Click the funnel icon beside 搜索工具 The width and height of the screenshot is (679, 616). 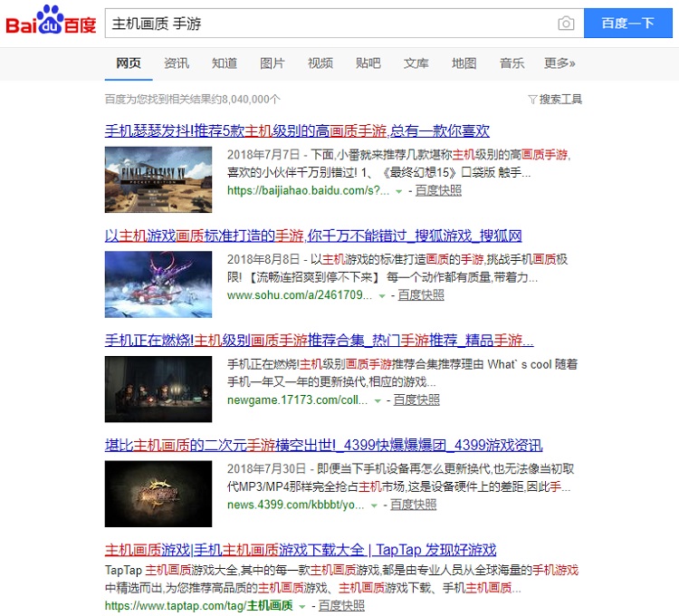[x=532, y=100]
